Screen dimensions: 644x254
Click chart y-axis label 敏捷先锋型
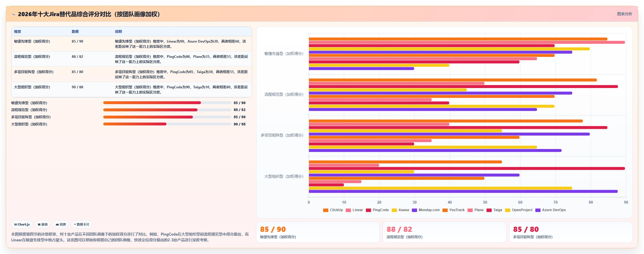click(x=284, y=54)
